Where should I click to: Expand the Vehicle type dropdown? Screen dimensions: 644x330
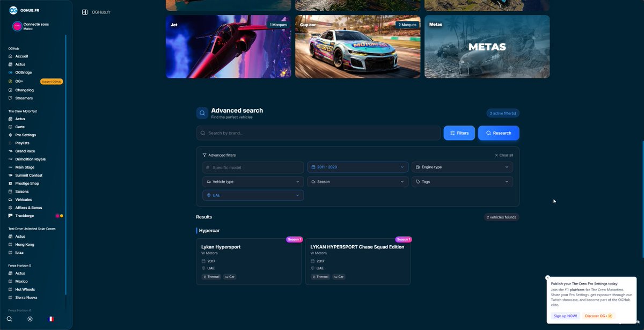coord(253,182)
